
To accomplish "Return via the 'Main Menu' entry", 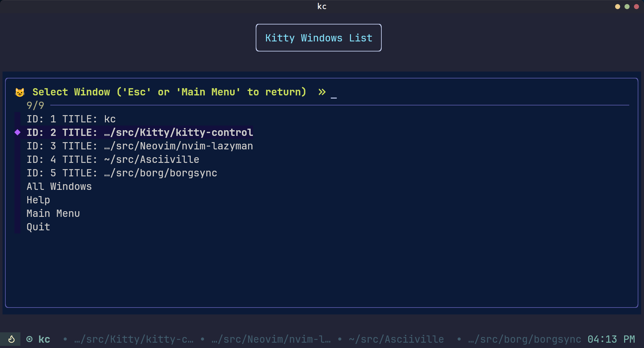I will point(53,213).
